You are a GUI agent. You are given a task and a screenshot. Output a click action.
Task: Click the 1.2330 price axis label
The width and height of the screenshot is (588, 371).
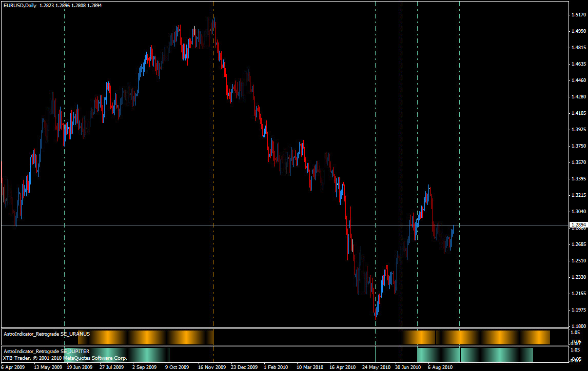pyautogui.click(x=579, y=277)
